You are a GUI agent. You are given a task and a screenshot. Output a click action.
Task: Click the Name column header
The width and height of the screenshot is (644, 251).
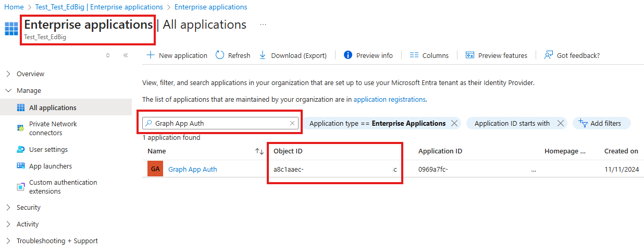pos(157,151)
